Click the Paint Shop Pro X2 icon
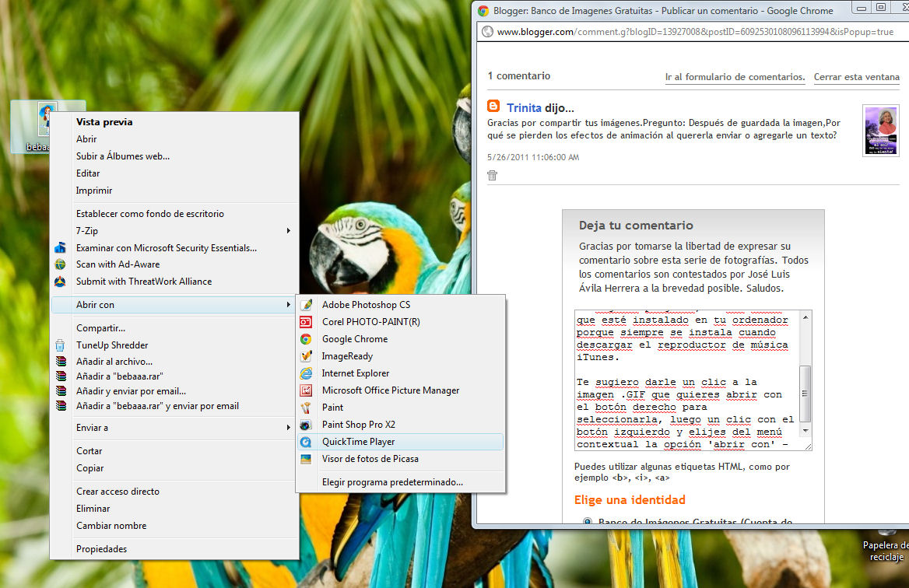Viewport: 909px width, 588px height. click(x=306, y=425)
